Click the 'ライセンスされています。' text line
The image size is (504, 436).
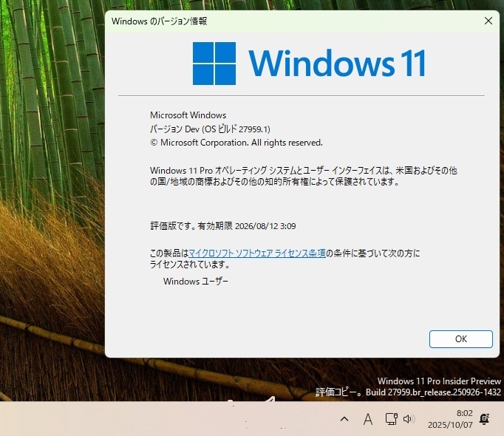coord(190,265)
